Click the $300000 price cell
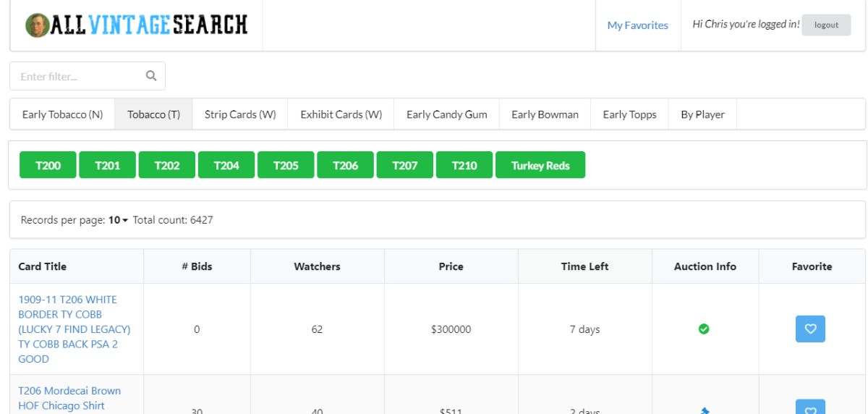 coord(451,329)
